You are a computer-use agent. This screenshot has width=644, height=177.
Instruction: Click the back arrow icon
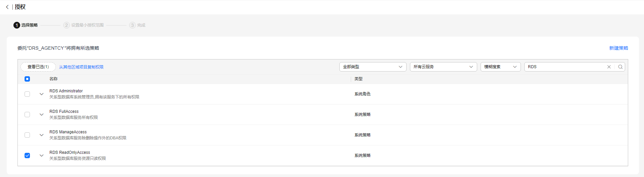(x=7, y=7)
